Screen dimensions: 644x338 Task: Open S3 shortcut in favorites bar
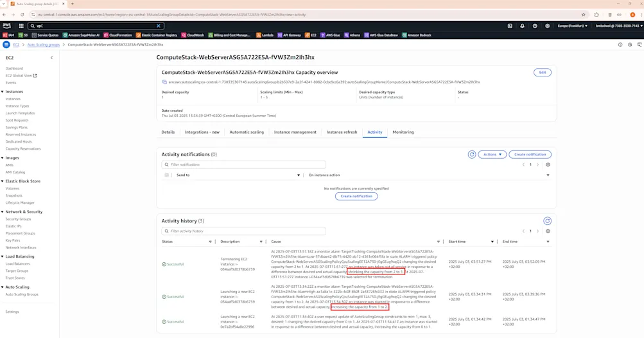[x=23, y=35]
